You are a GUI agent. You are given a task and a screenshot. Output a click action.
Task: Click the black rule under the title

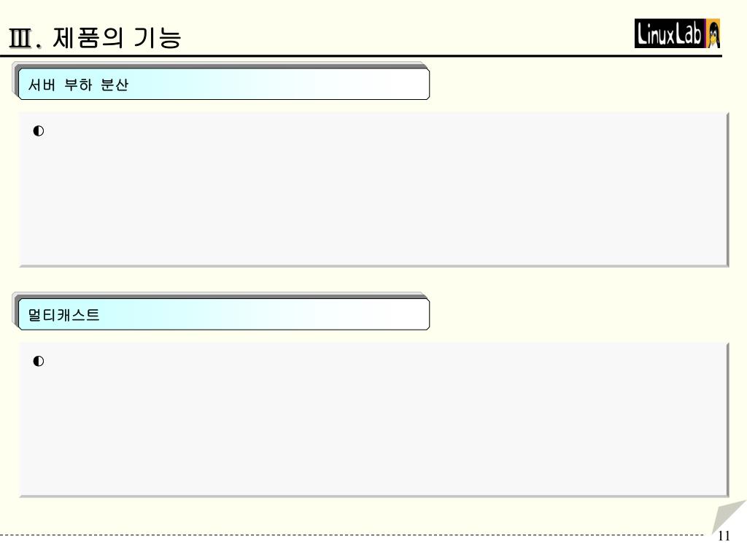pos(360,55)
